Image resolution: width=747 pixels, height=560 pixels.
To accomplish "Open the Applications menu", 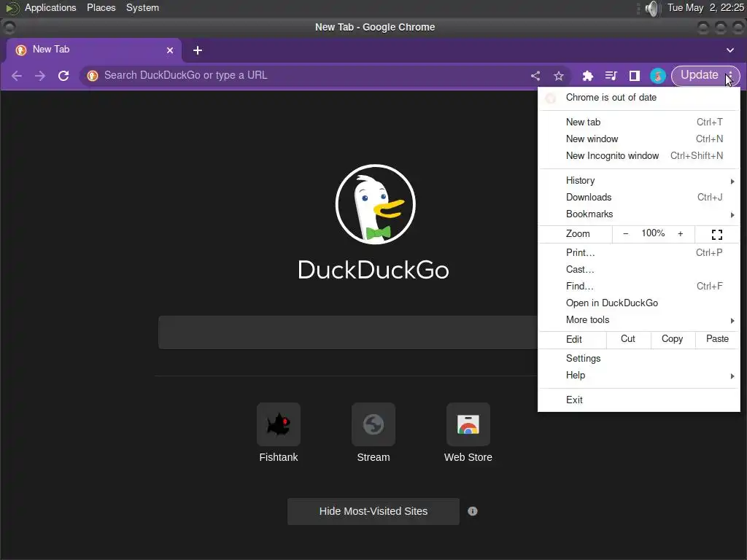I will coord(50,8).
